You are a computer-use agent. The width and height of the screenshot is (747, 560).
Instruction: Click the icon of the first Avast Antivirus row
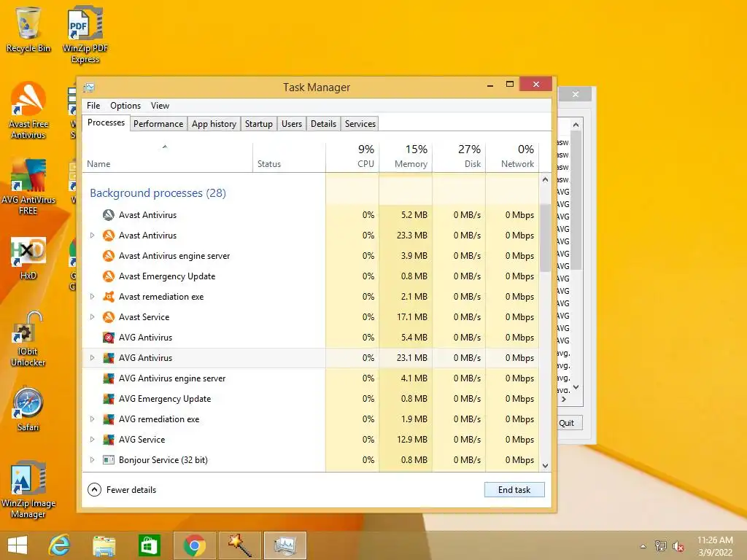click(x=109, y=215)
